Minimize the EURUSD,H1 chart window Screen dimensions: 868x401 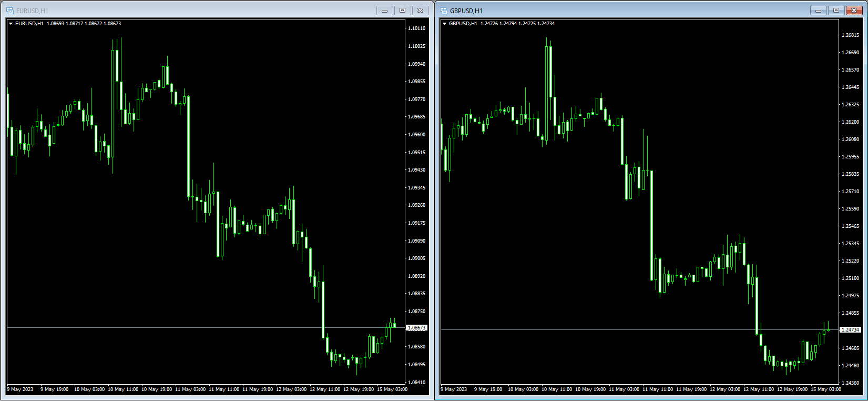[x=385, y=11]
